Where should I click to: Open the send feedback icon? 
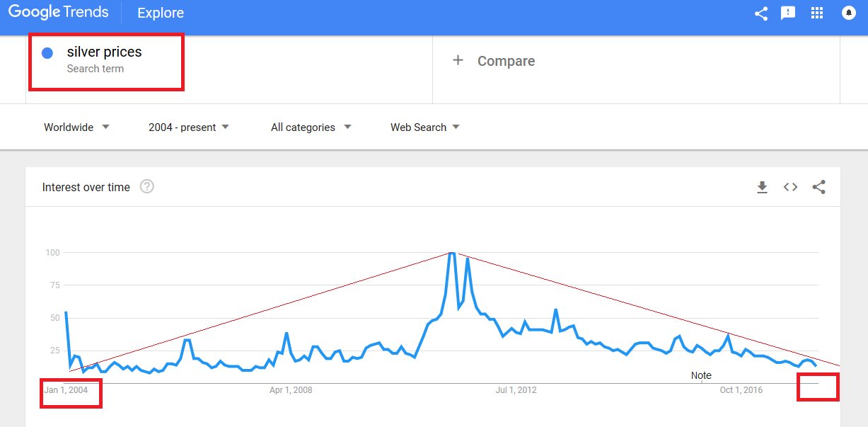pos(788,13)
